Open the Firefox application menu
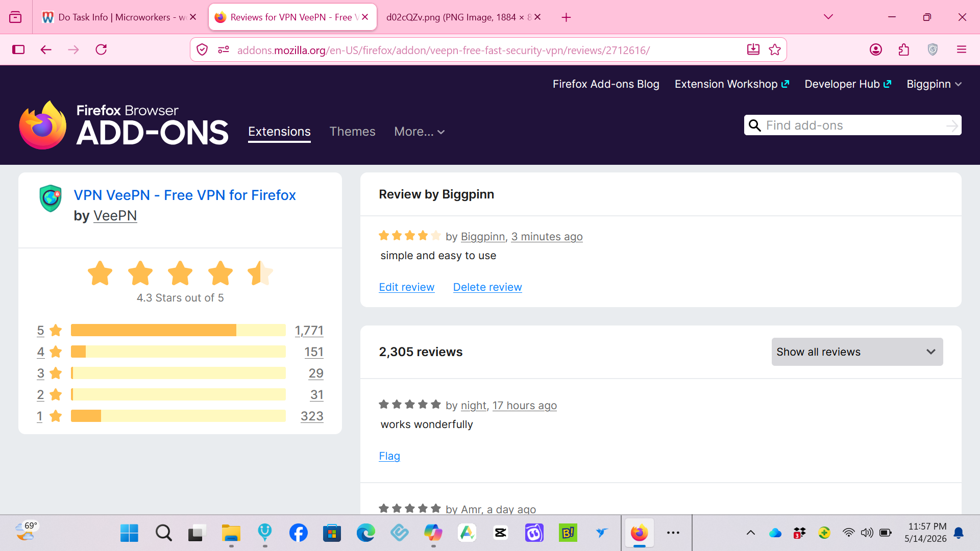The image size is (980, 551). pyautogui.click(x=962, y=49)
